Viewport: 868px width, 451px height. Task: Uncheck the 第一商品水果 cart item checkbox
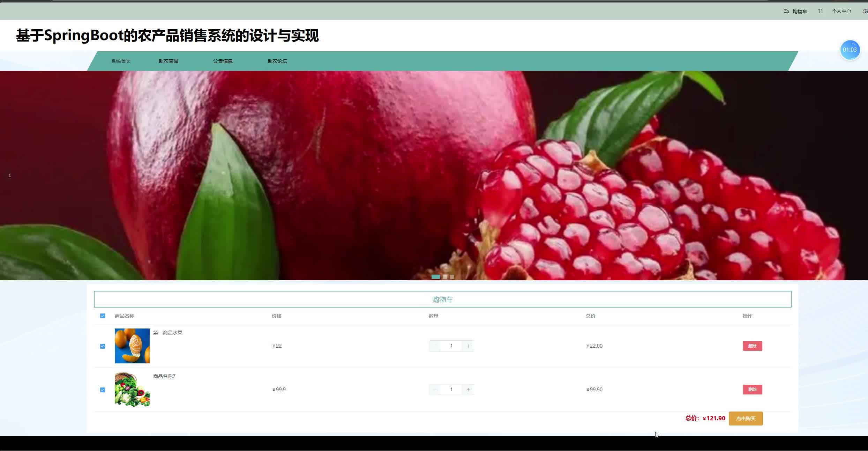[103, 346]
